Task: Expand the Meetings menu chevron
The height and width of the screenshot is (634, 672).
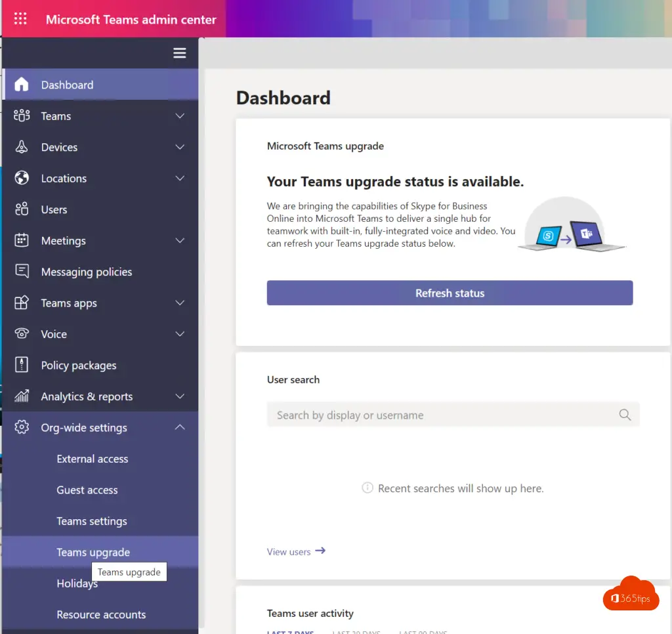Action: click(x=180, y=240)
